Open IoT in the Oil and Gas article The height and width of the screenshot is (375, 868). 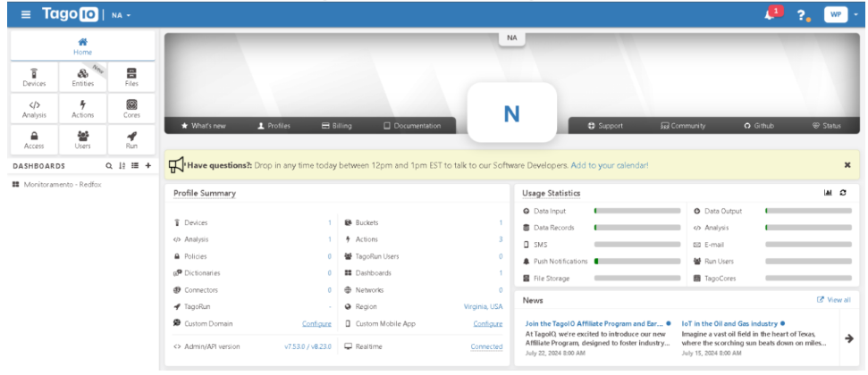point(729,323)
